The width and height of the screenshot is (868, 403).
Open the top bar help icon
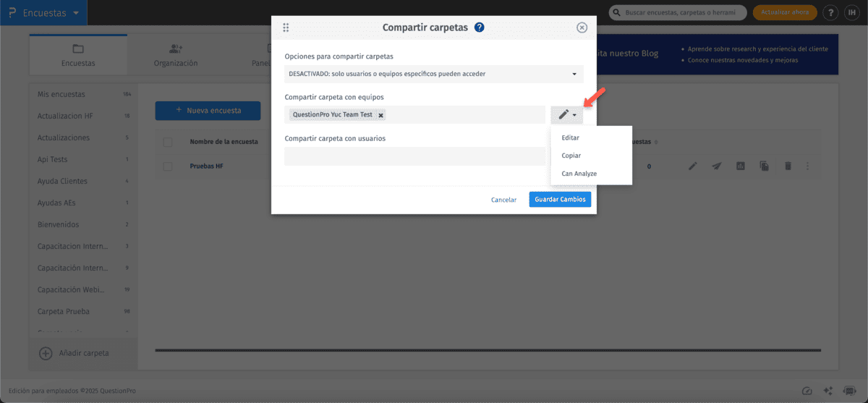[x=831, y=13]
